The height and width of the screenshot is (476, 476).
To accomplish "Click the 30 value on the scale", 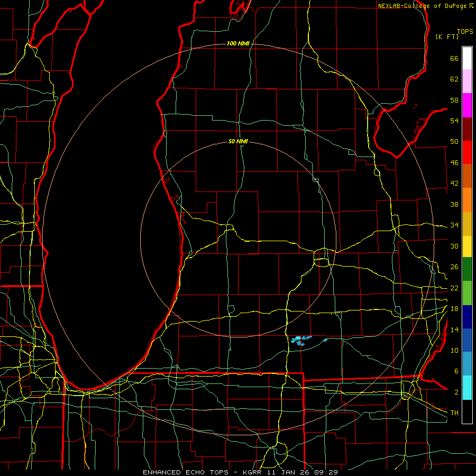I will [454, 246].
